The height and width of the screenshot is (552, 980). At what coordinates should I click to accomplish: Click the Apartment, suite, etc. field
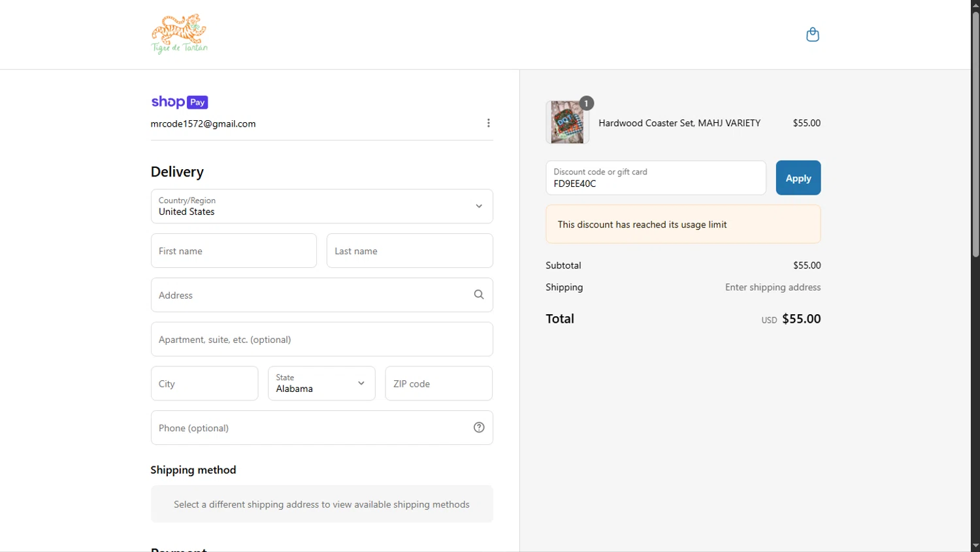coord(321,340)
